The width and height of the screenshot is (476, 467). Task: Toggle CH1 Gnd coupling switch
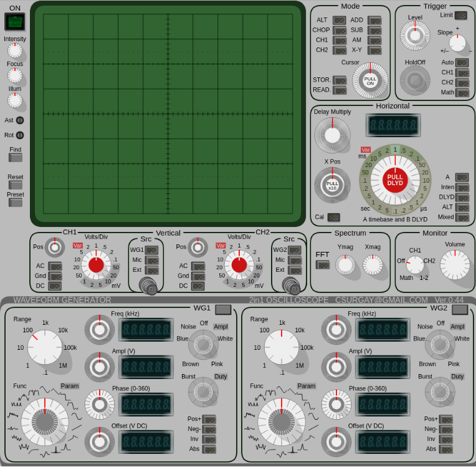click(x=55, y=276)
